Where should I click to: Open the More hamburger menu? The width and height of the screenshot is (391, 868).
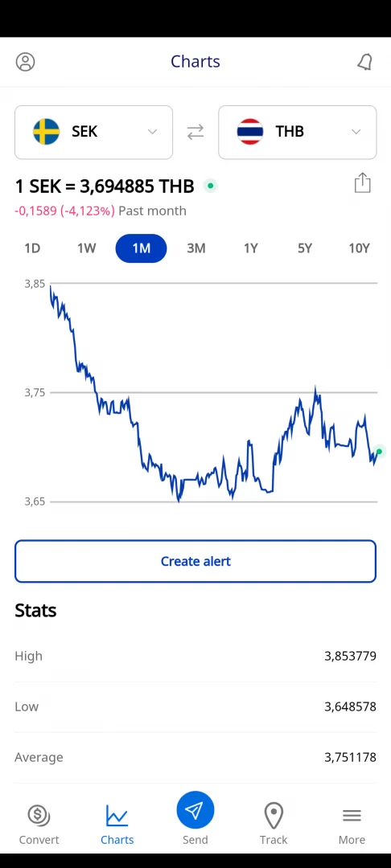(x=352, y=816)
